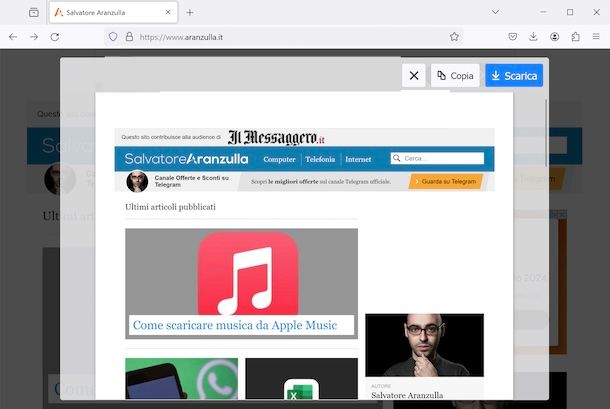Close the Salvatore Aranzulla tab
The image size is (610, 409).
coord(168,12)
